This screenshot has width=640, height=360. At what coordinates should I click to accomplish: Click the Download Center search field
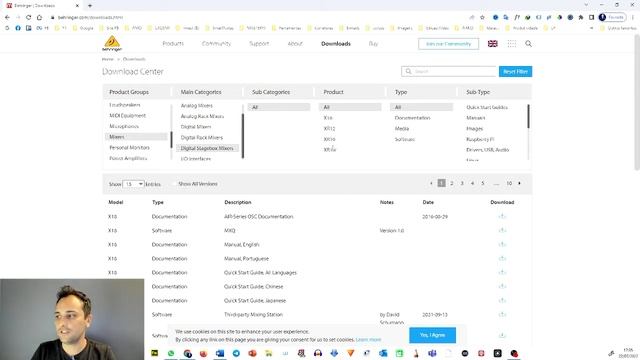click(449, 71)
